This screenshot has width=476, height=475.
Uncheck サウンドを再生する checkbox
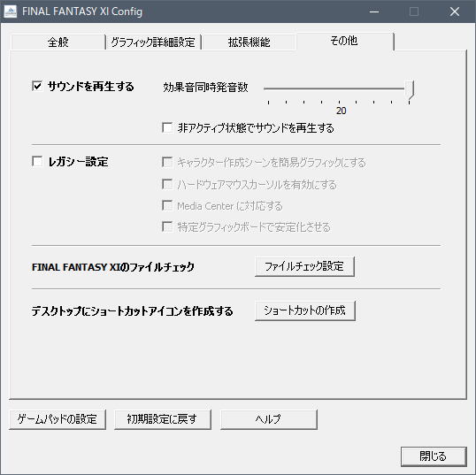coord(37,86)
